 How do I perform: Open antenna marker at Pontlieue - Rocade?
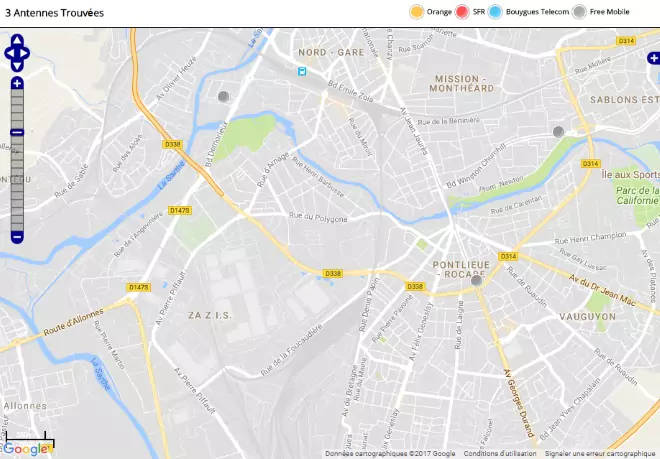pos(476,280)
